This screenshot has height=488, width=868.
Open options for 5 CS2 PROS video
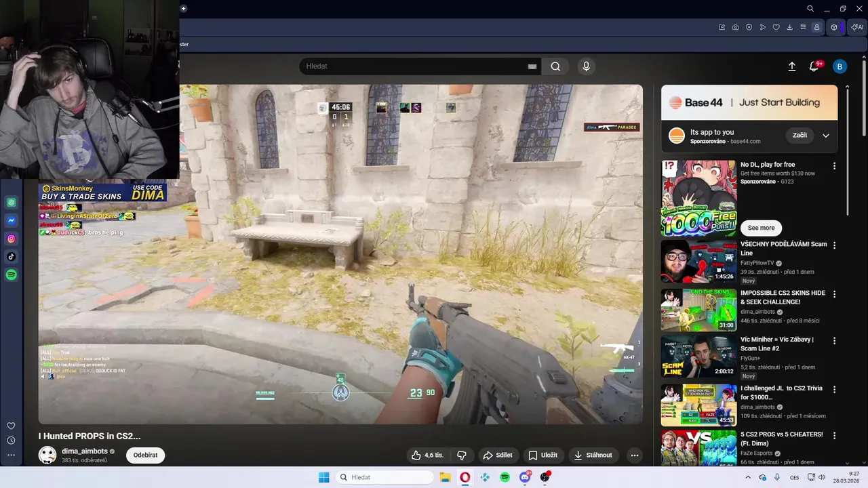tap(834, 436)
